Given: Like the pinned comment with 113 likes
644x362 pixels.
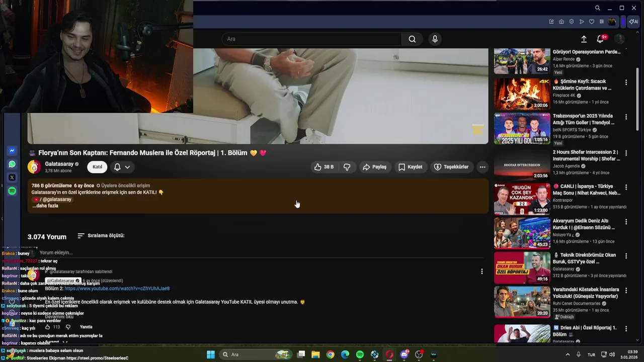Looking at the screenshot, I should click(x=48, y=327).
